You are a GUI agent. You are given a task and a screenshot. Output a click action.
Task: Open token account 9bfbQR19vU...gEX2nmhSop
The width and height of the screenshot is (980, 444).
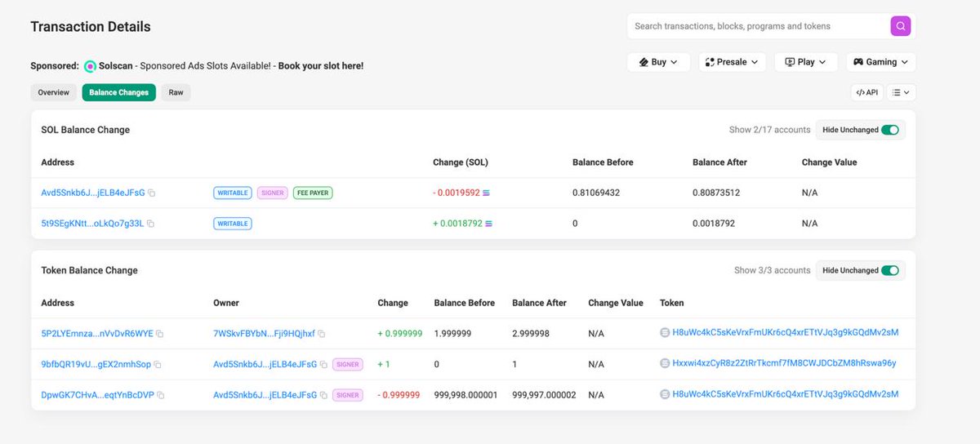96,365
